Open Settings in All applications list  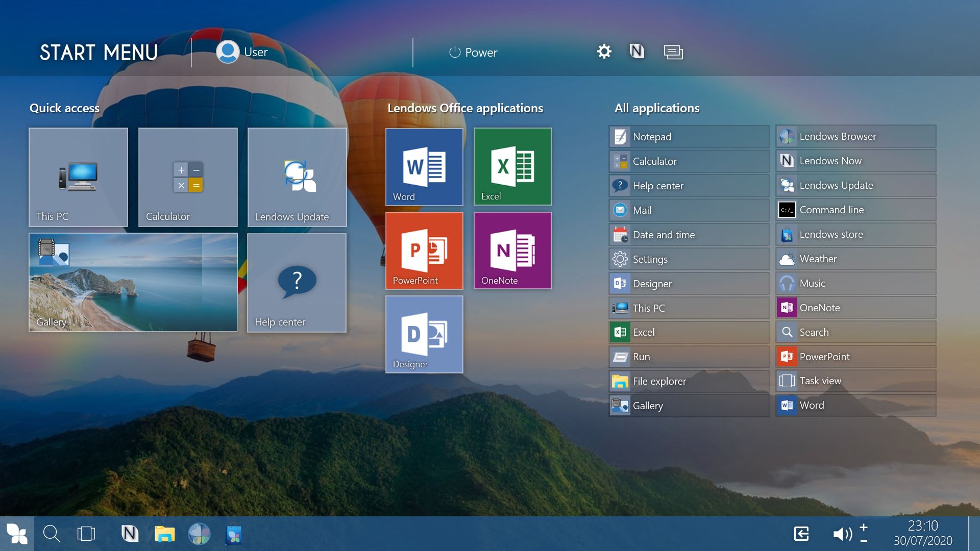(x=689, y=259)
